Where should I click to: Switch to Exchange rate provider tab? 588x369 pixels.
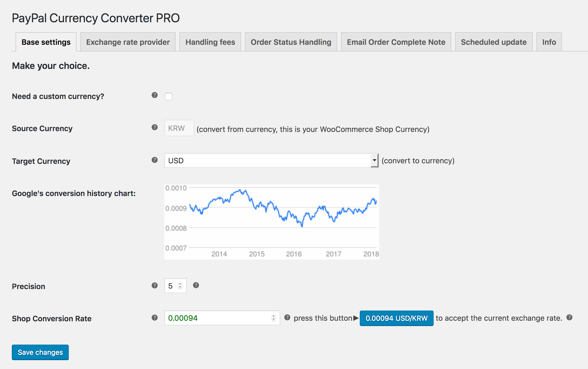[x=128, y=42]
